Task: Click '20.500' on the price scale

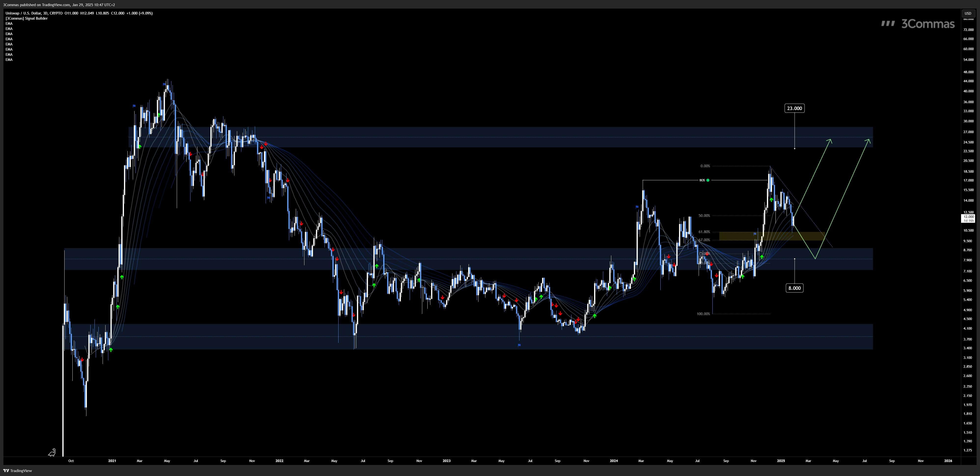Action: click(968, 161)
